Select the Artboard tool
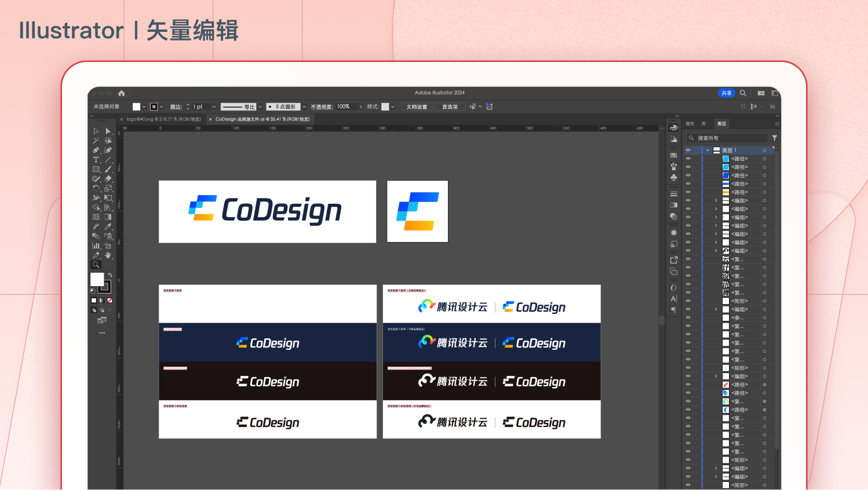This screenshot has height=490, width=868. [x=108, y=246]
